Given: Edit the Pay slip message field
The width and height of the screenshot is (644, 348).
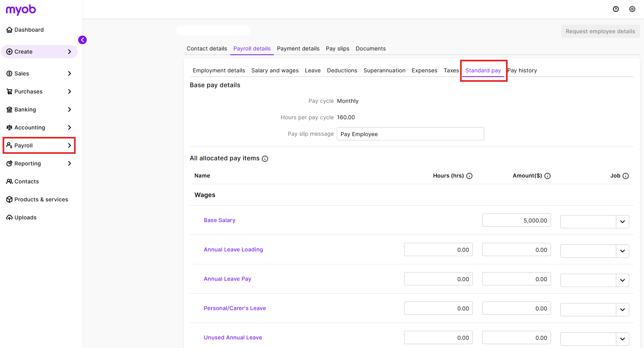Looking at the screenshot, I should coord(410,134).
